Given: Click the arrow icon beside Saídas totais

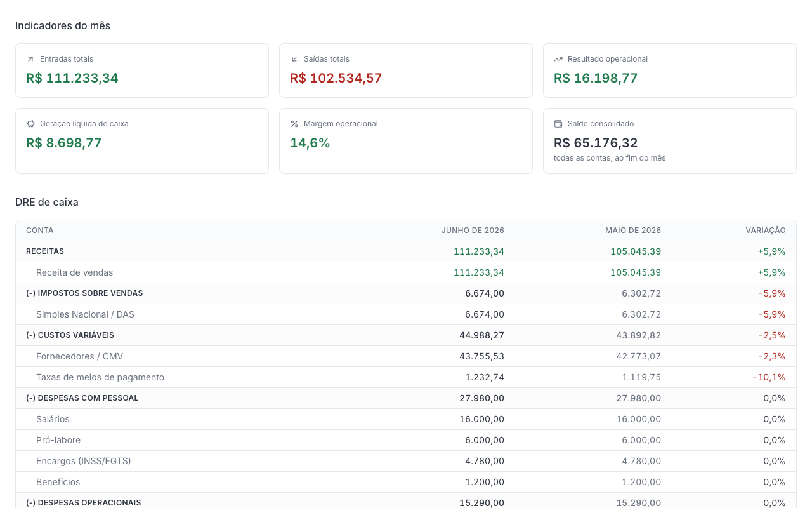Looking at the screenshot, I should [x=294, y=59].
